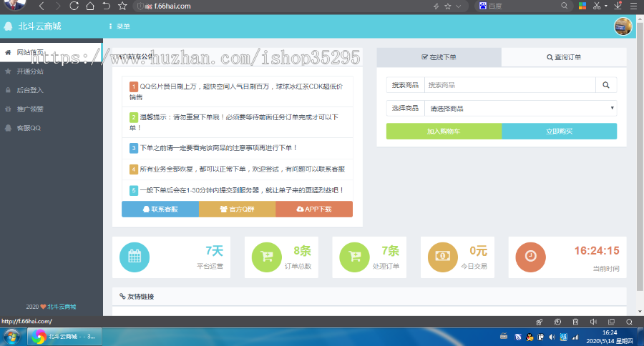Image resolution: width=644 pixels, height=346 pixels.
Task: Switch to the 在线下单 tab
Action: click(x=439, y=57)
